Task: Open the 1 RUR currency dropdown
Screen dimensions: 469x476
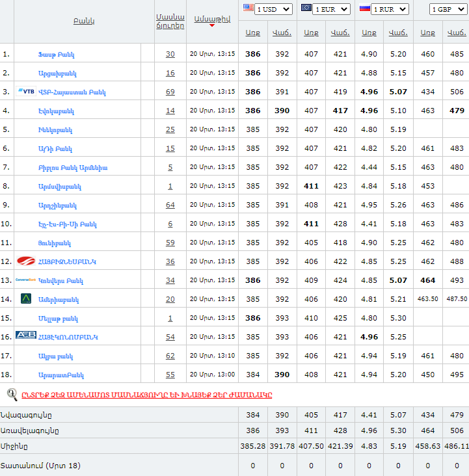Action: click(390, 9)
